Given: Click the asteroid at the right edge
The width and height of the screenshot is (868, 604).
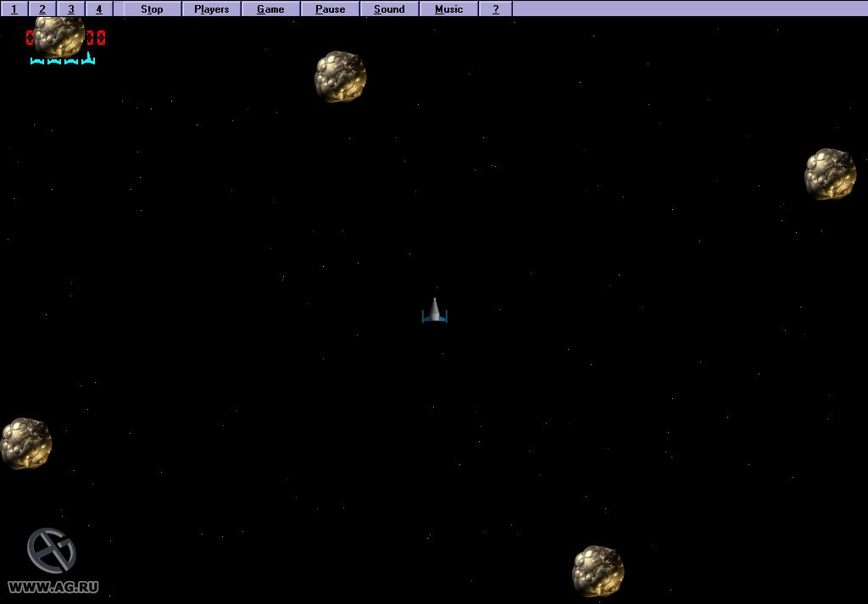Looking at the screenshot, I should (x=831, y=175).
